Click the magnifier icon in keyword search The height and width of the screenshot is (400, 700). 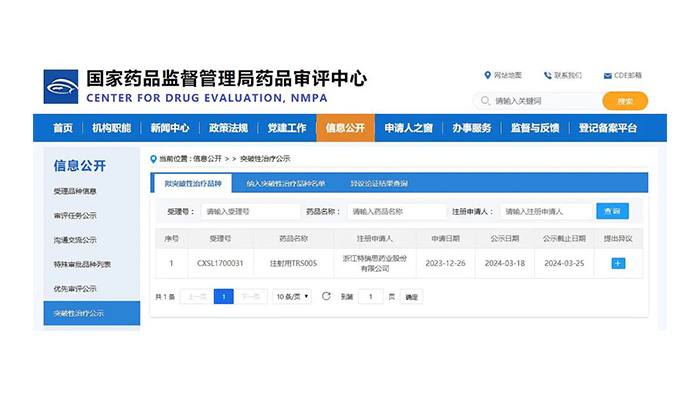click(485, 101)
